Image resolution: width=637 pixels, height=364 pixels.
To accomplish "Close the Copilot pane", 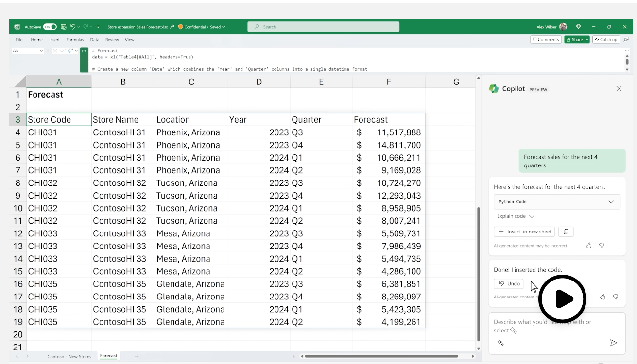I will (x=619, y=88).
